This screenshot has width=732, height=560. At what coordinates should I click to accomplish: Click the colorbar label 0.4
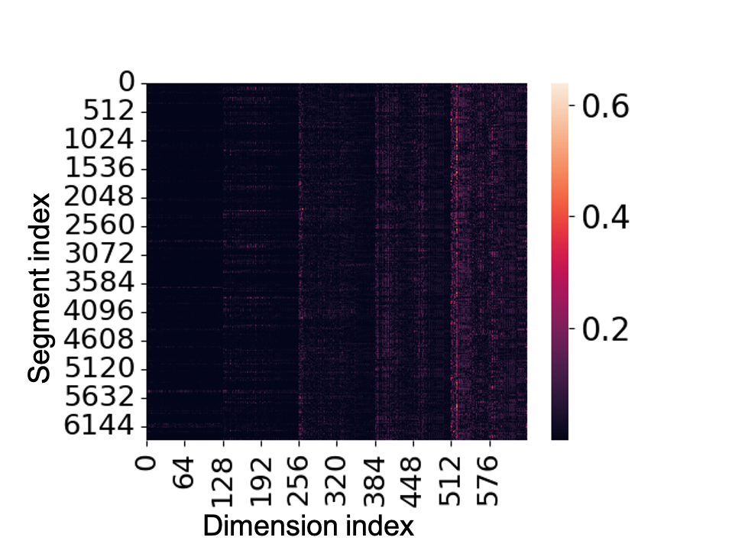tap(606, 218)
